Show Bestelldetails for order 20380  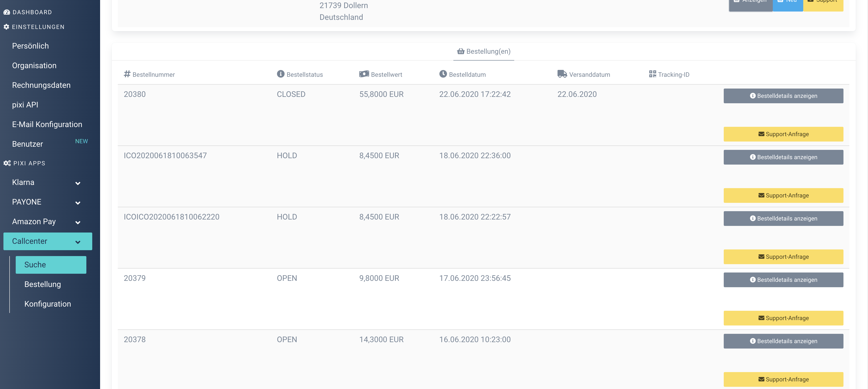(783, 96)
